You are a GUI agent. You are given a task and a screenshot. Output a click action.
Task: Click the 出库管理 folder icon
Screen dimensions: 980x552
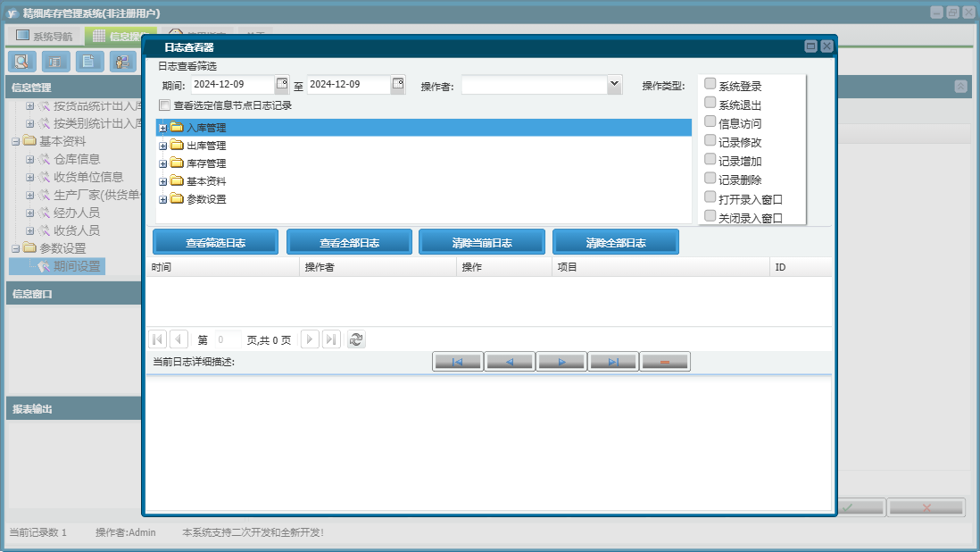point(177,145)
